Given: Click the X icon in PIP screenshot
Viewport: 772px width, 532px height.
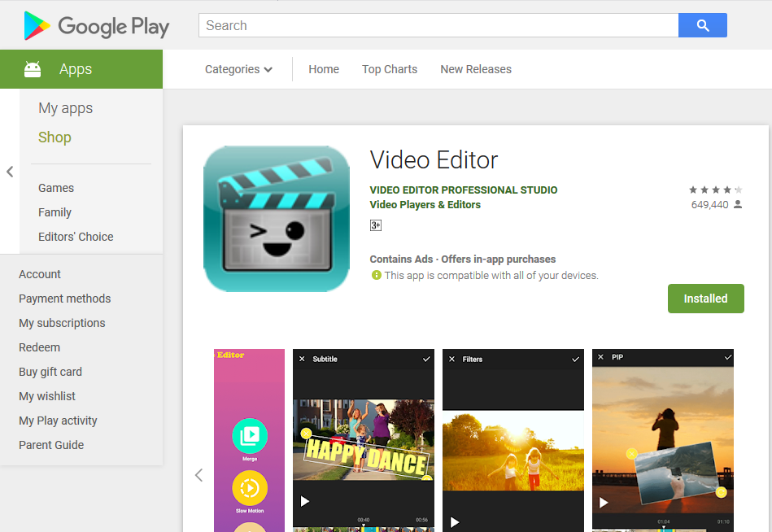Looking at the screenshot, I should pos(600,357).
